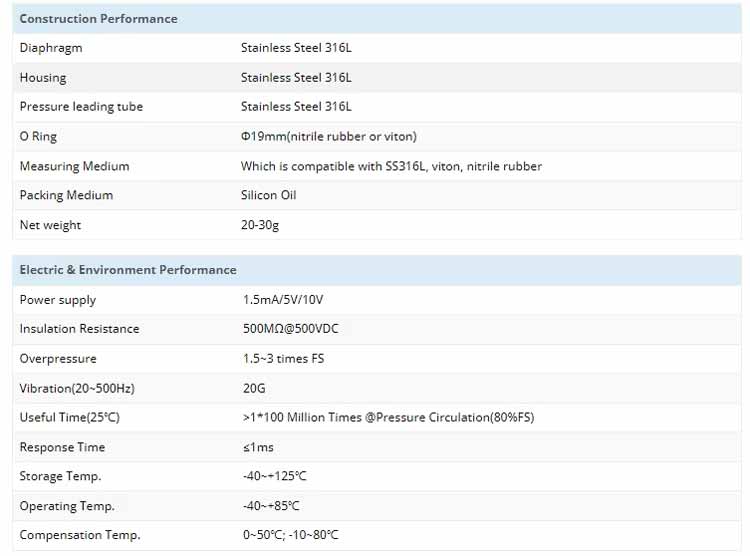Image resolution: width=750 pixels, height=556 pixels.
Task: Click the 1.5mA/5V/10V value
Action: pyautogui.click(x=283, y=300)
